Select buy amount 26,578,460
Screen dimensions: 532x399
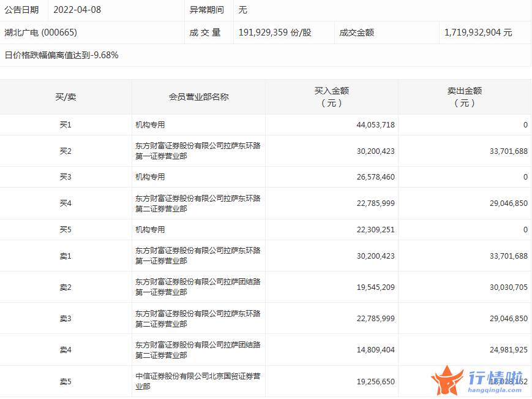pos(376,177)
